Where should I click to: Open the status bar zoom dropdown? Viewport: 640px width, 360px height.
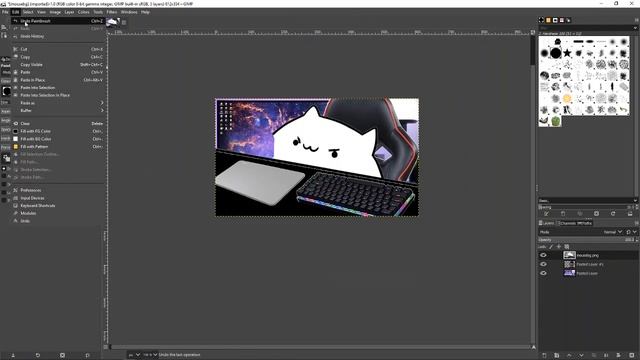(150, 355)
